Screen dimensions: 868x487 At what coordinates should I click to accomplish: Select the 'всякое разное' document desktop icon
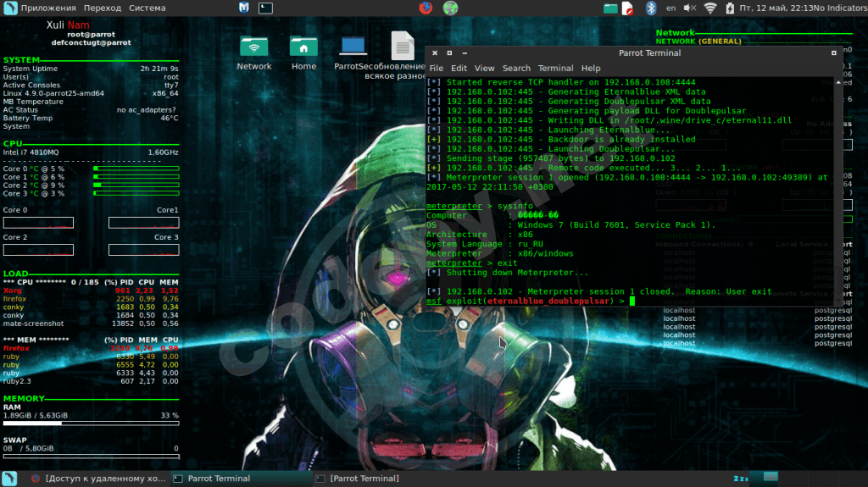tap(402, 55)
